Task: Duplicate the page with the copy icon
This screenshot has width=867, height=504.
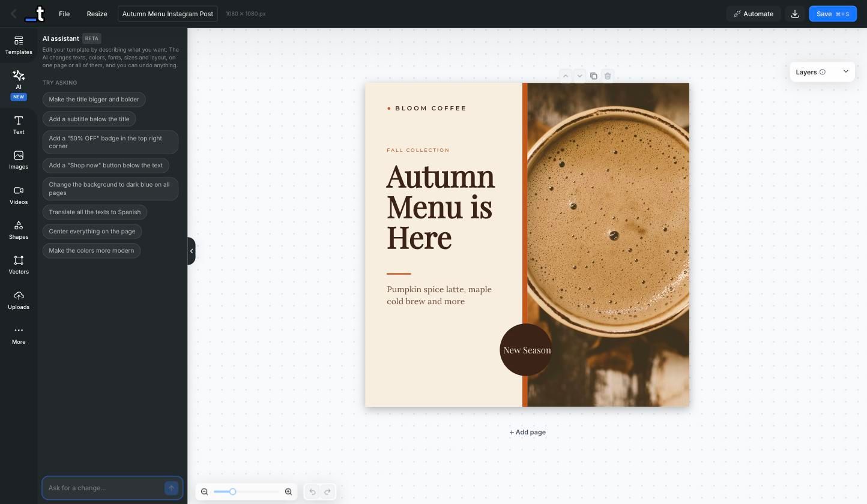Action: 593,76
